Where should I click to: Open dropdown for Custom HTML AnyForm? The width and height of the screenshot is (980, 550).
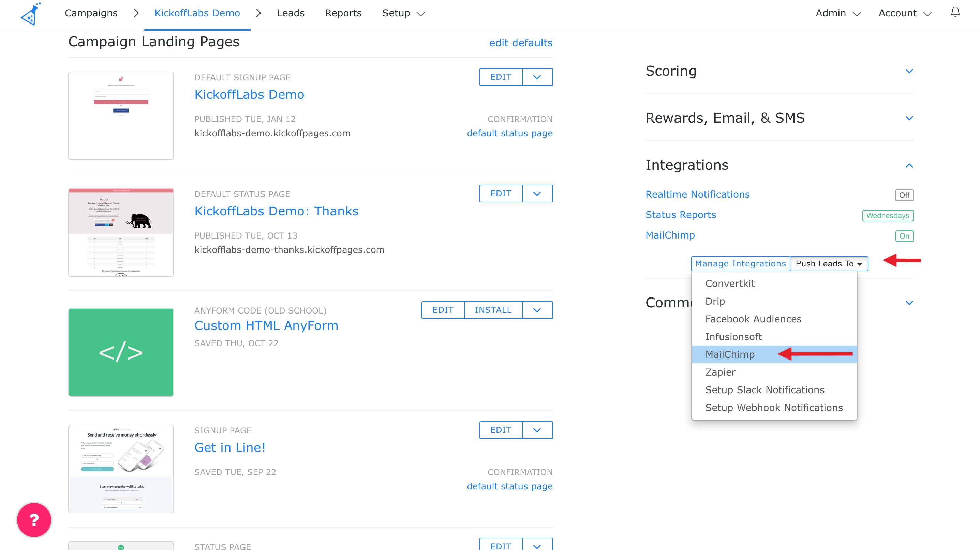tap(537, 310)
